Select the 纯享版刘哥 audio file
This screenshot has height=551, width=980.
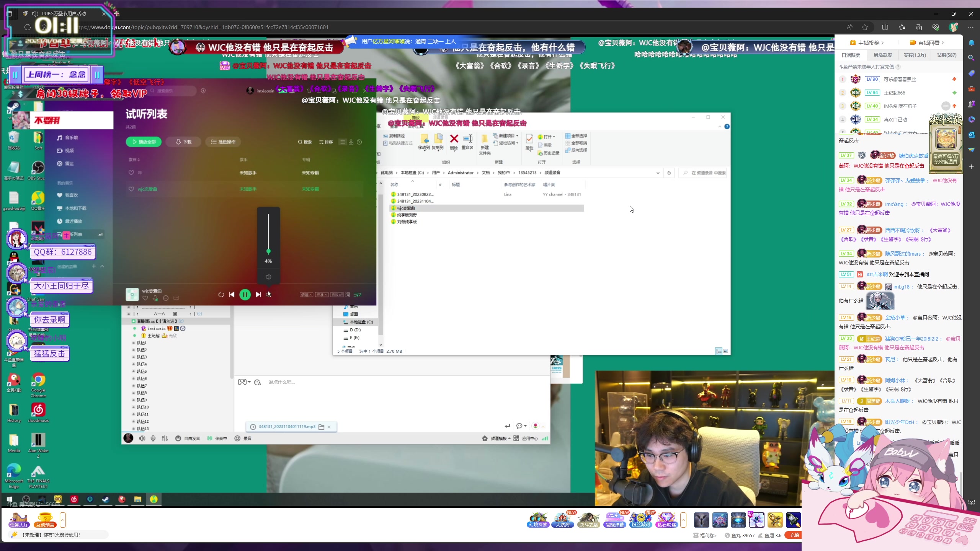pos(407,215)
